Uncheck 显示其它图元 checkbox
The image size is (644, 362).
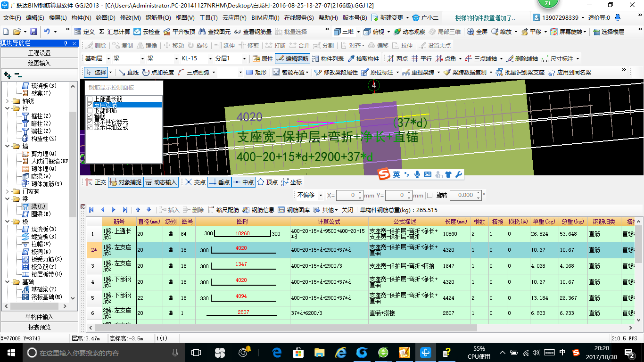click(x=90, y=122)
